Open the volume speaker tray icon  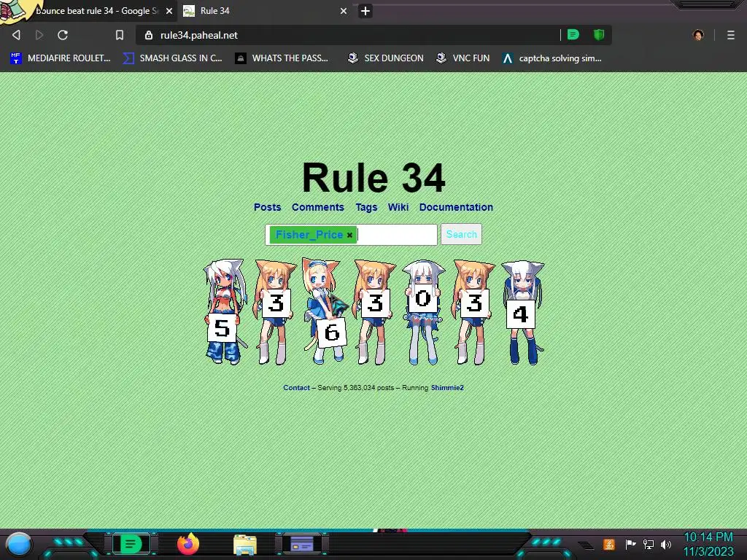(666, 544)
